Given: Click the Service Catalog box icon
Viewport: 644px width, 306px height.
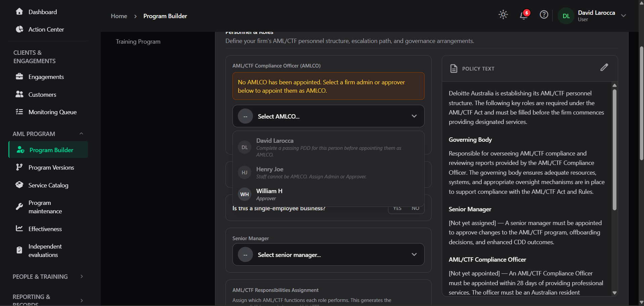Looking at the screenshot, I should point(19,185).
